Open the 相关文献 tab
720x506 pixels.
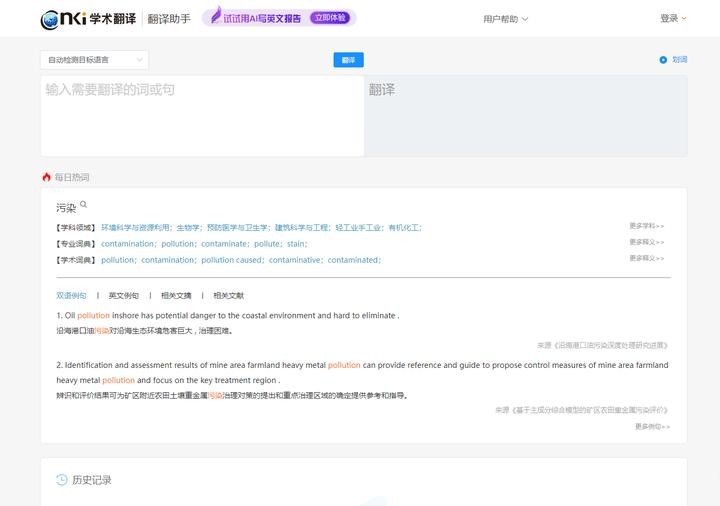tap(228, 296)
